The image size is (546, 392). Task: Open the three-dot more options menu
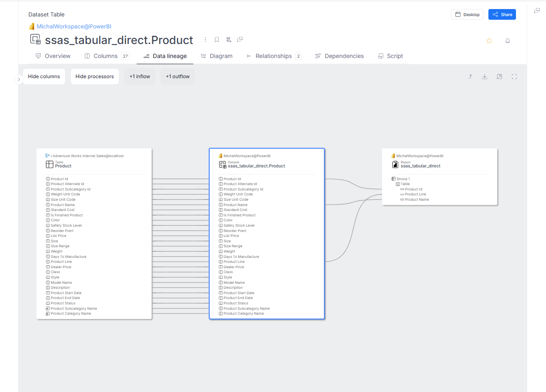(205, 39)
